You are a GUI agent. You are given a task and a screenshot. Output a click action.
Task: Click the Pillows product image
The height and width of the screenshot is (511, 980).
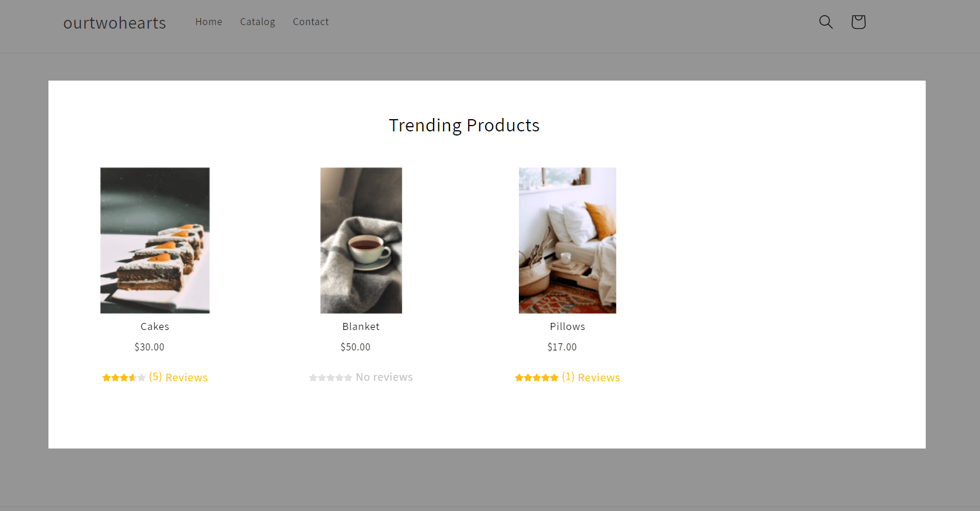pyautogui.click(x=567, y=241)
